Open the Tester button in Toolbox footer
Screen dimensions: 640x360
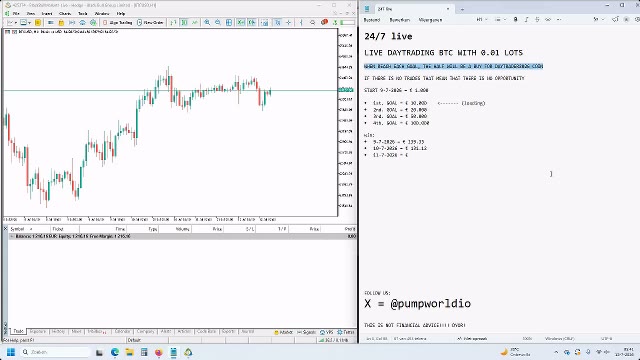click(x=346, y=332)
